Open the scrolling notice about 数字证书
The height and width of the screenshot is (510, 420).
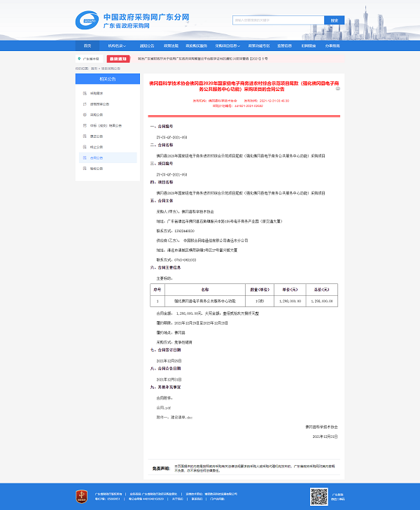pyautogui.click(x=203, y=59)
